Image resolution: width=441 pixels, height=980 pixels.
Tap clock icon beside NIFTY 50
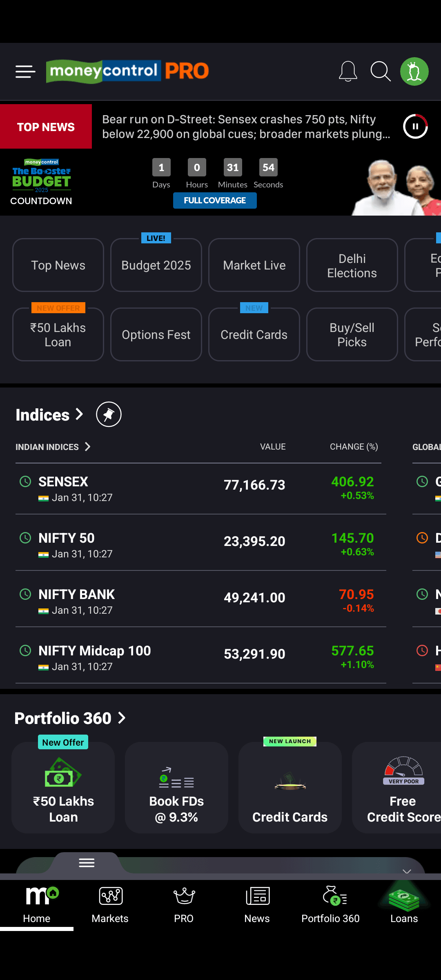coord(25,538)
